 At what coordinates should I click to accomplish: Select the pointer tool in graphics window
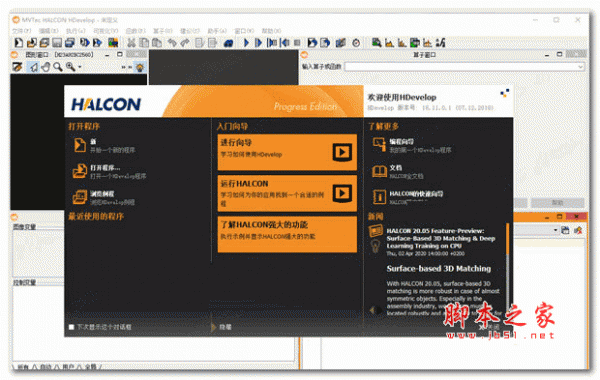(34, 67)
